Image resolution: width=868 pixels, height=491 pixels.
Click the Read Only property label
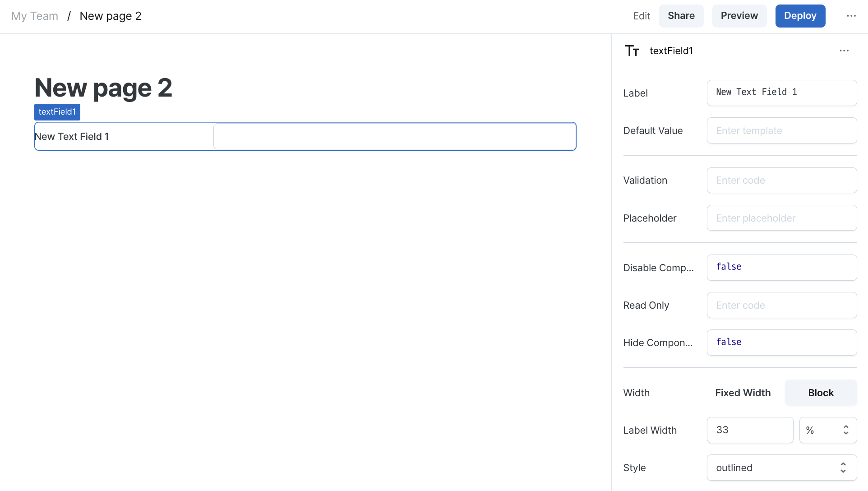coord(646,306)
